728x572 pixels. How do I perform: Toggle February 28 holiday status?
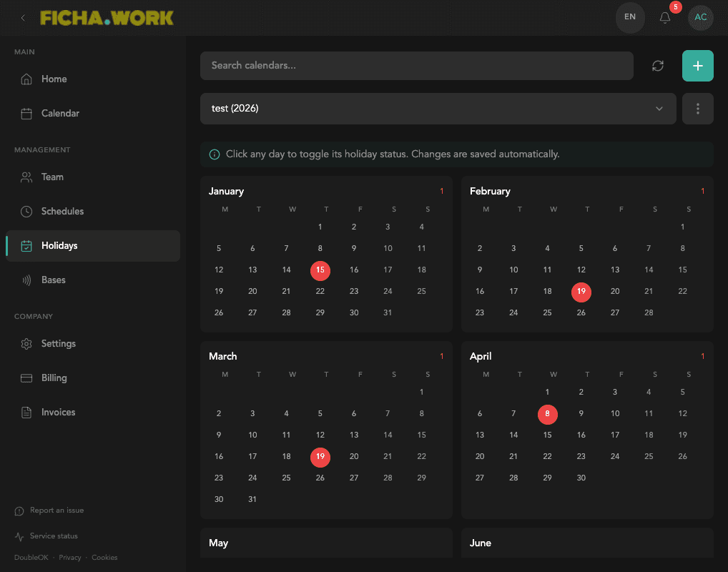click(x=649, y=313)
